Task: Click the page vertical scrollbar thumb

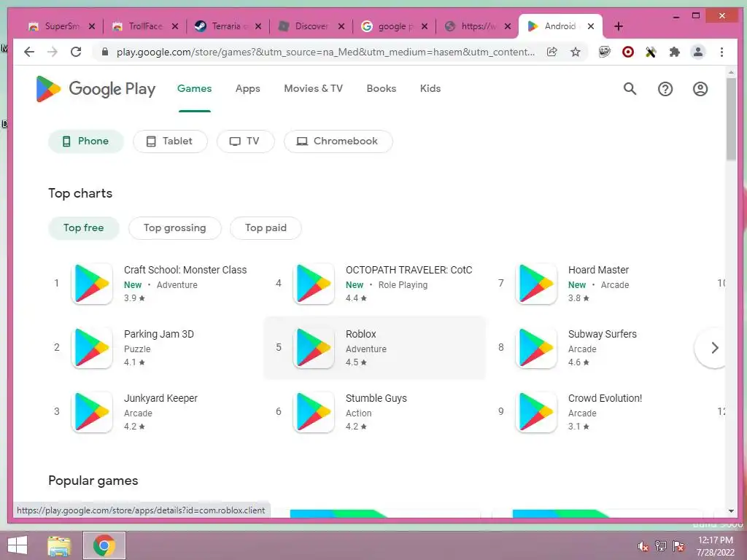Action: [x=731, y=119]
